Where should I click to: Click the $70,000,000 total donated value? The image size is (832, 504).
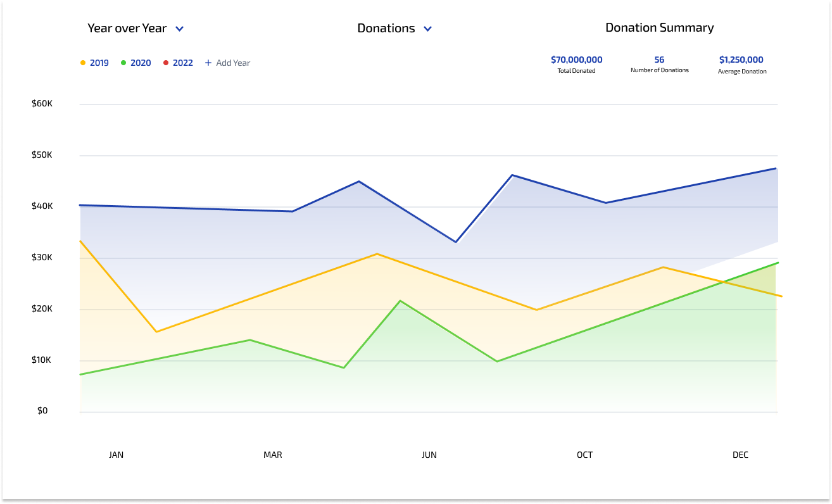click(x=577, y=60)
